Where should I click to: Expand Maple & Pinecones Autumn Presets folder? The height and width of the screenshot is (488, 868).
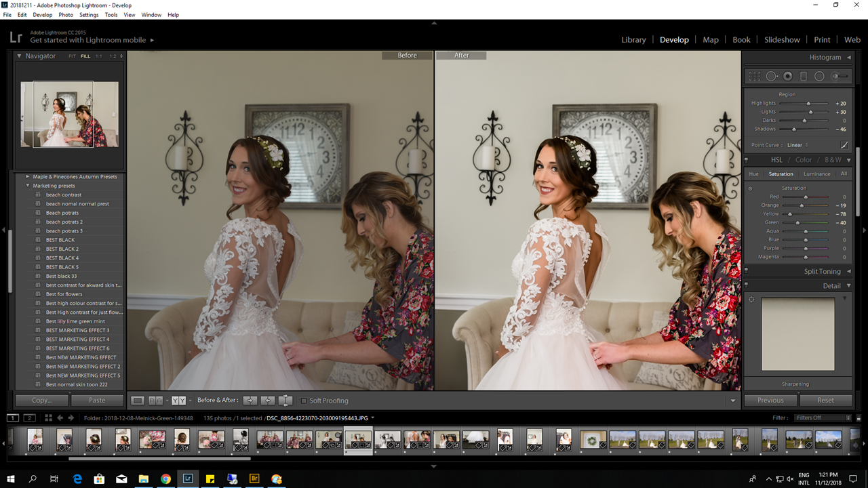[x=28, y=177]
